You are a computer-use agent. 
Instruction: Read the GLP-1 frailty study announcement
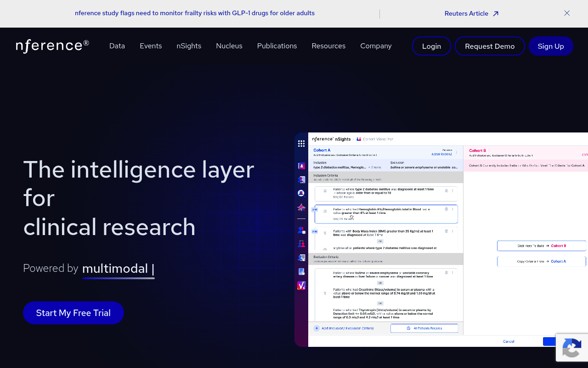point(195,13)
